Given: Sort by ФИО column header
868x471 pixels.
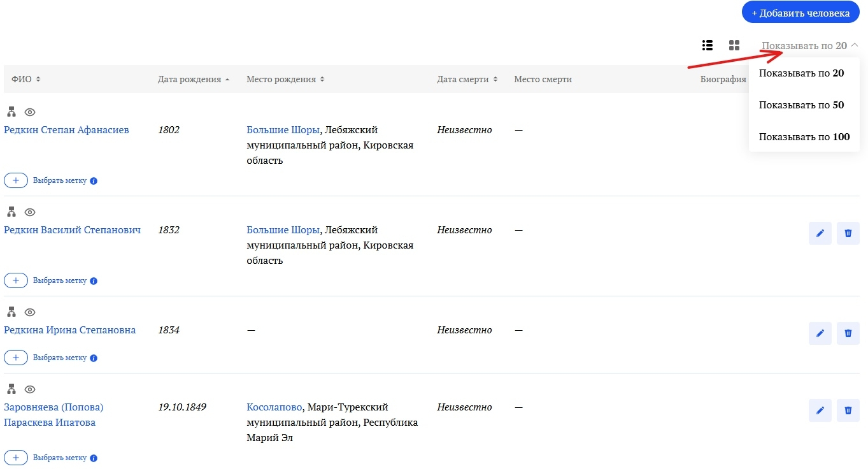Looking at the screenshot, I should (25, 80).
